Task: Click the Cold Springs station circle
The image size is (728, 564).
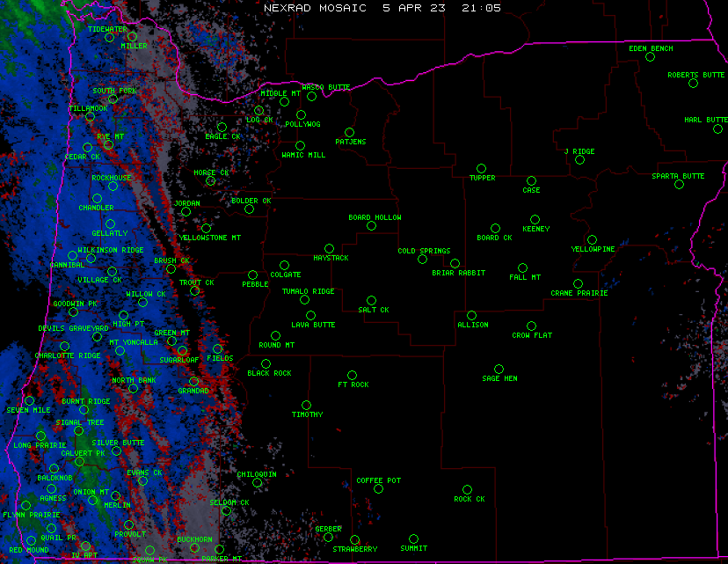Action: (422, 260)
